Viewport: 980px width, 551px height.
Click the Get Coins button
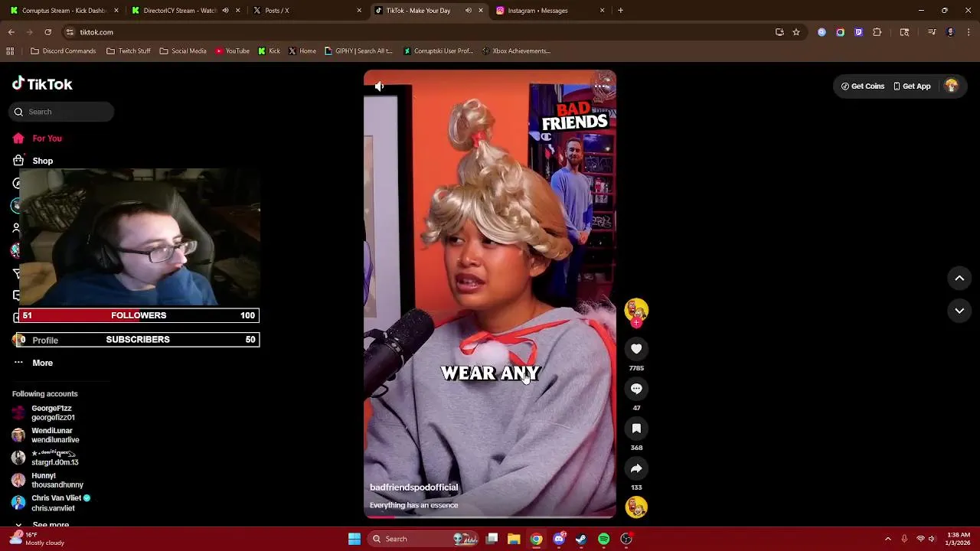tap(863, 86)
